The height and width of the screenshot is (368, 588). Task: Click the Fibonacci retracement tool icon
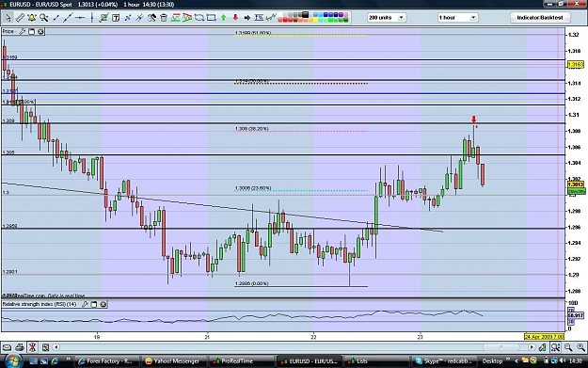259,18
